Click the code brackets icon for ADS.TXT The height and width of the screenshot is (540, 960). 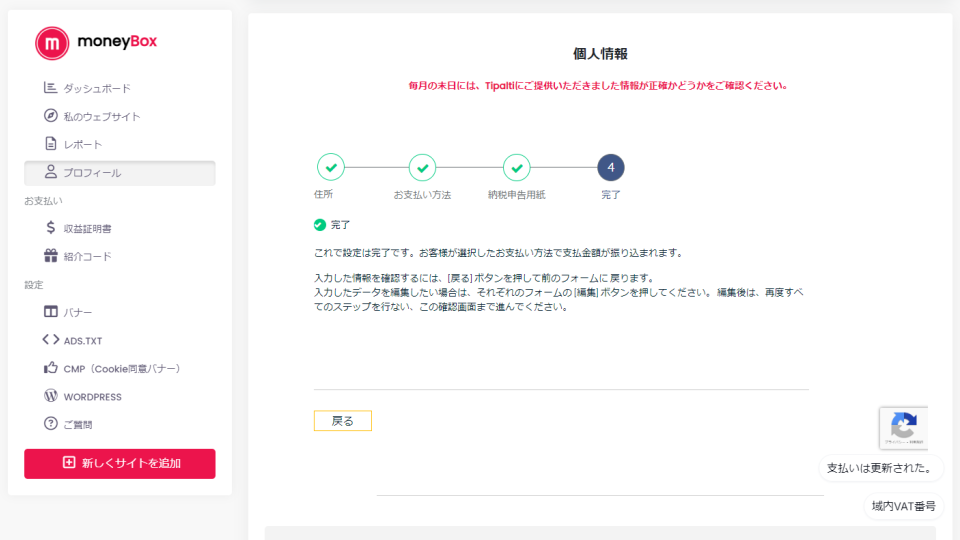click(x=51, y=340)
